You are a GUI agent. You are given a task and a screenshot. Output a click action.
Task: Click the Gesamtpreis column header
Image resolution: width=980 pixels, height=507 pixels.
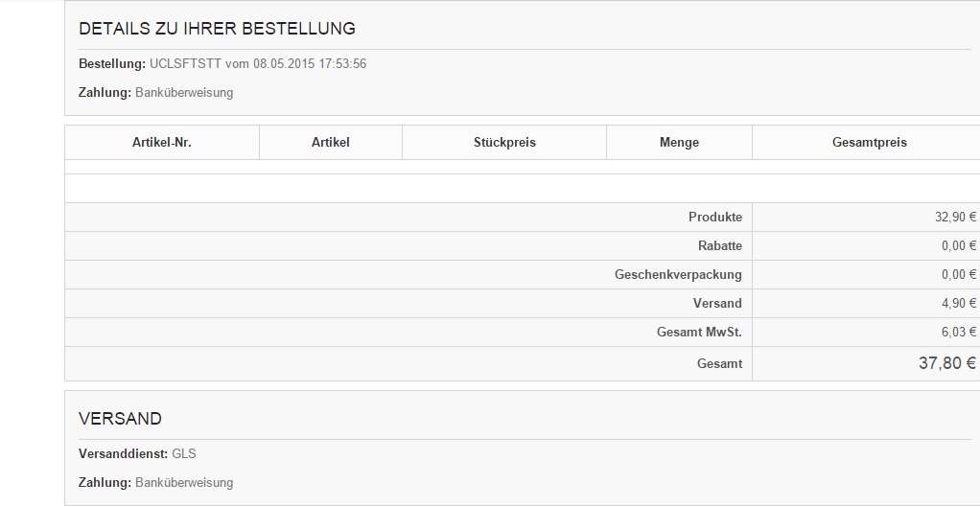(869, 142)
